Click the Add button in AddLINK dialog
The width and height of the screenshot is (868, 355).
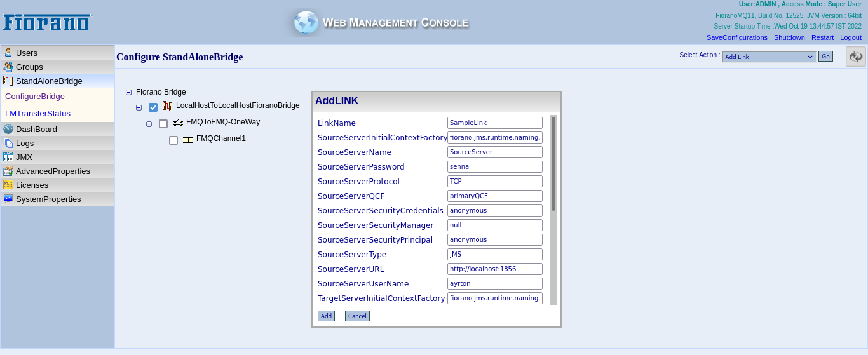326,316
